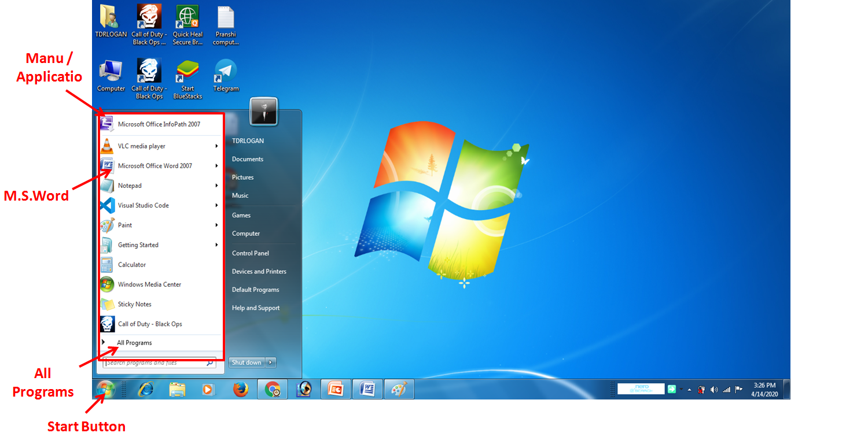868x444 pixels.
Task: Open Sticky Notes from the Start menu
Action: (160, 304)
